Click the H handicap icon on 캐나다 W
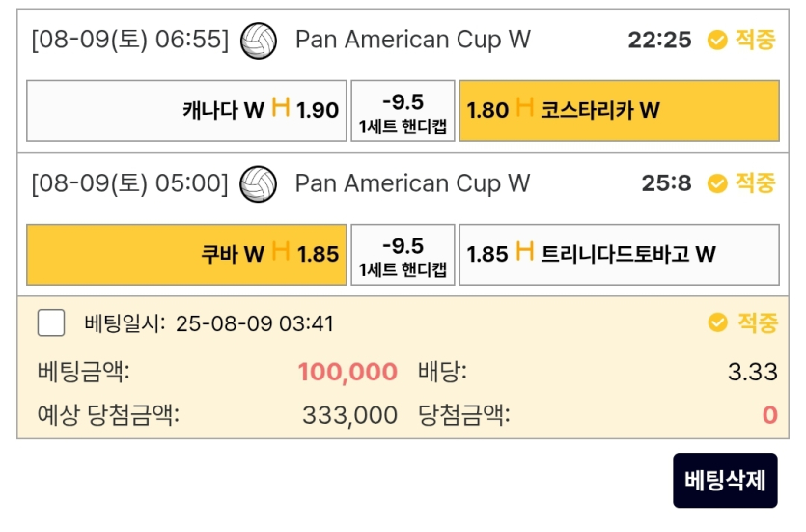Screen dimensions: 806x532 pos(281,108)
